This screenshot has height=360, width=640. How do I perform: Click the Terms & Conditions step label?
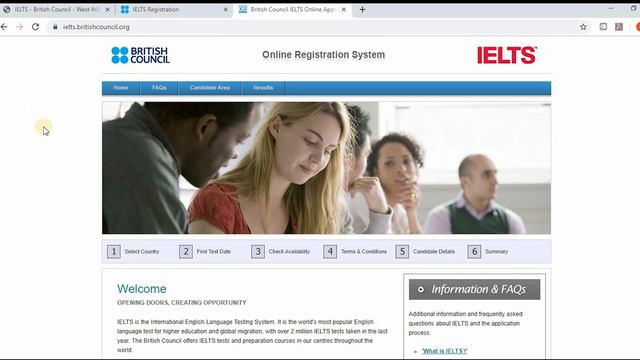[x=364, y=252]
